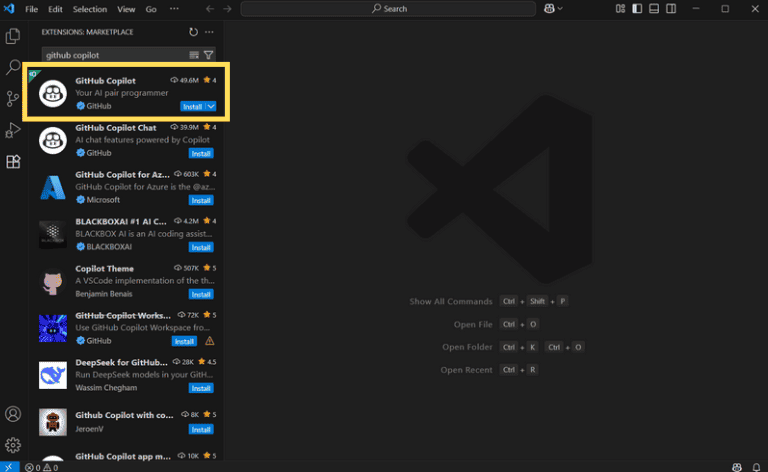Clear extensions search results icon
768x472 pixels.
coord(194,55)
